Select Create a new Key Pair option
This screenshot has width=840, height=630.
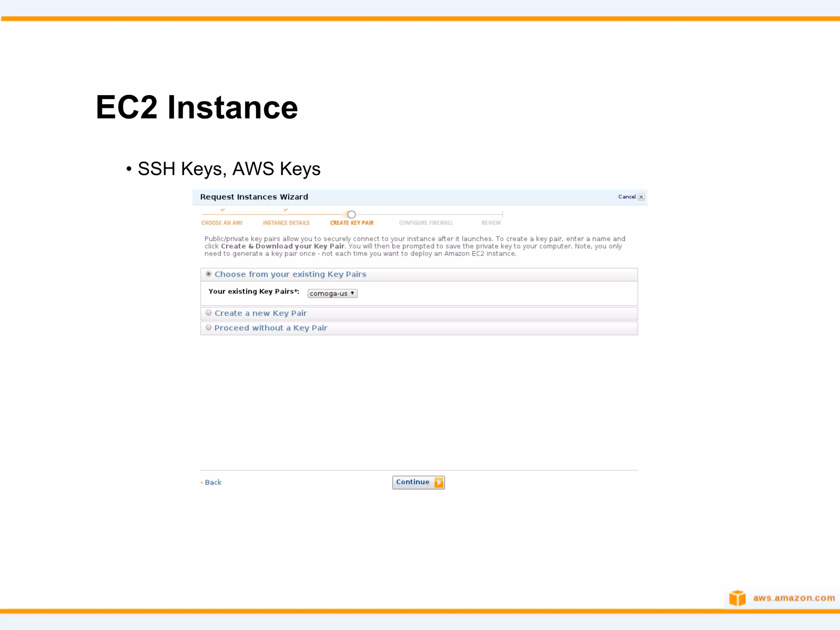pos(209,313)
